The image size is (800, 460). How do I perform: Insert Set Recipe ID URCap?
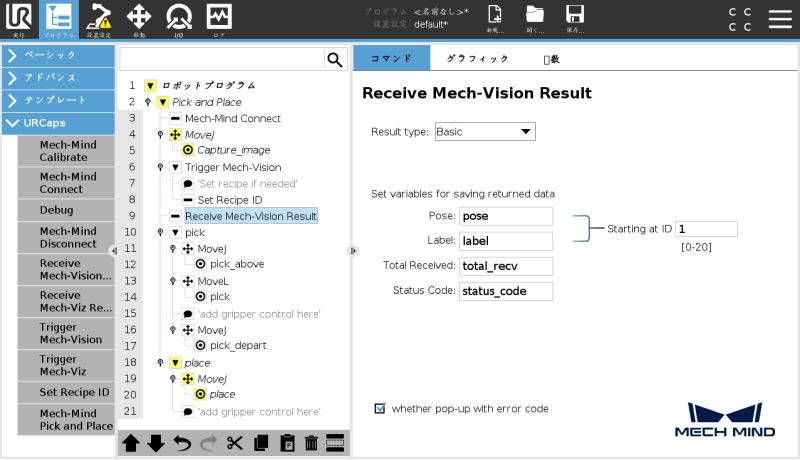point(66,392)
